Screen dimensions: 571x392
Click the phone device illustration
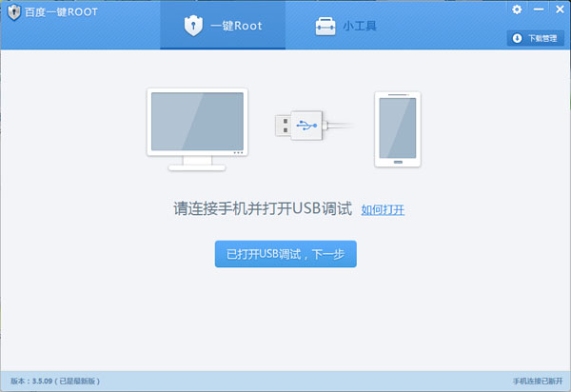click(398, 129)
